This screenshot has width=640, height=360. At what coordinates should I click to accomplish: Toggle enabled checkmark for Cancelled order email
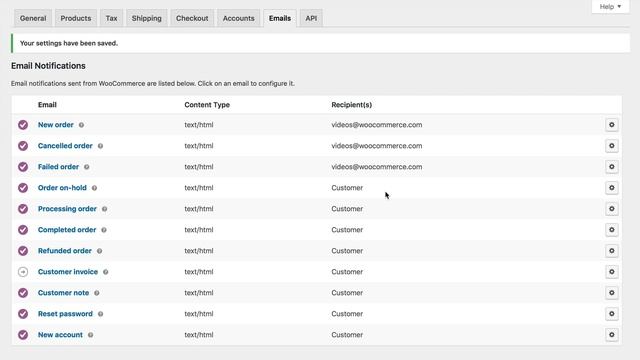click(x=23, y=146)
